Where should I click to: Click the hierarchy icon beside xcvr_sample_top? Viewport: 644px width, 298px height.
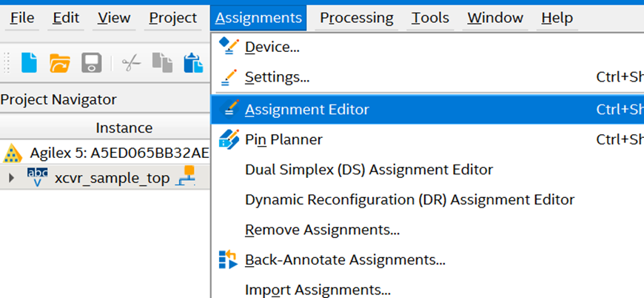pos(184,178)
